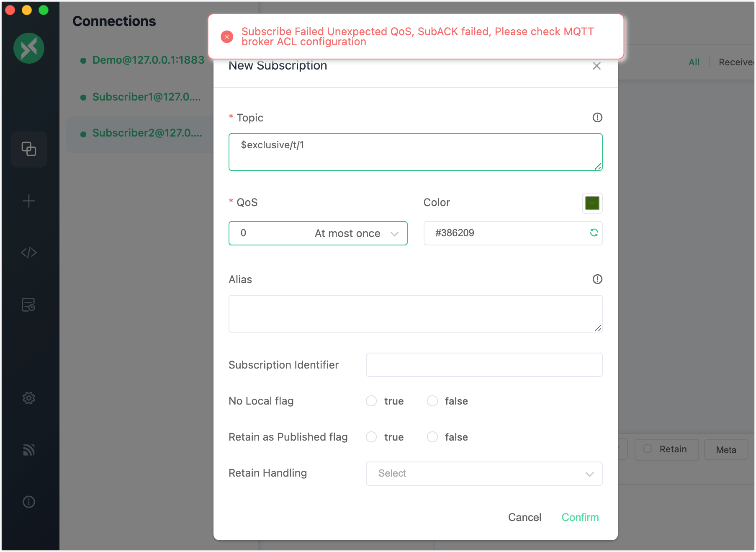Select Subscriber1 connection in the list
This screenshot has height=552, width=756.
[x=146, y=97]
